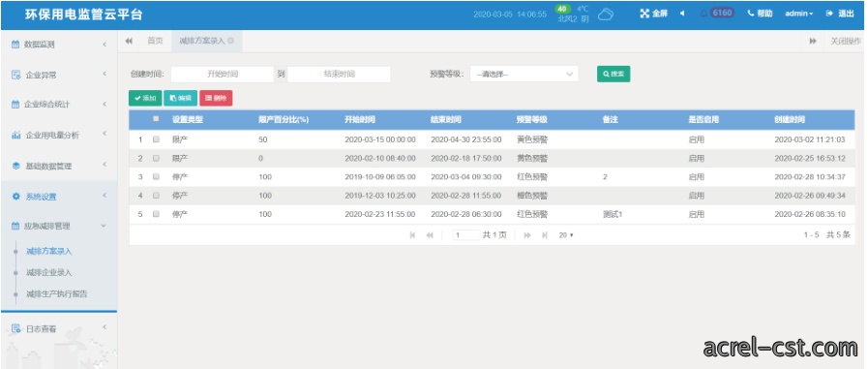
Task: Click the fullscreen 全屏 icon
Action: 644,14
